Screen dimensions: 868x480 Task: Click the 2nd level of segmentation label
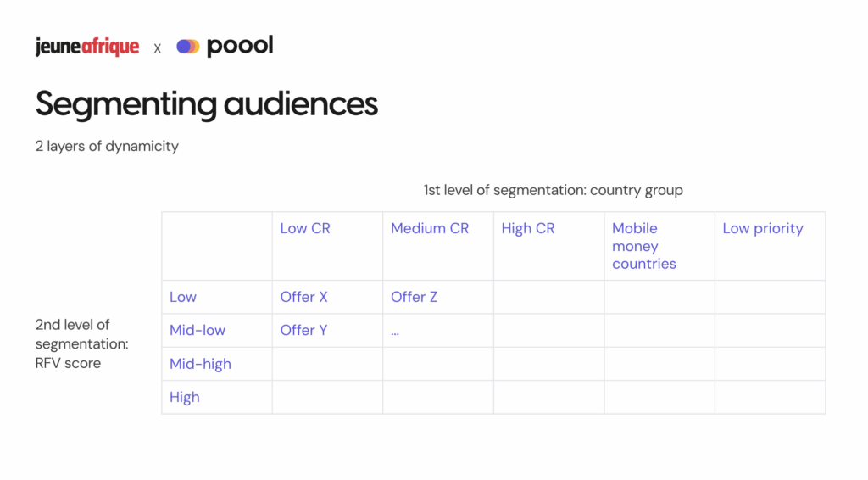(81, 343)
